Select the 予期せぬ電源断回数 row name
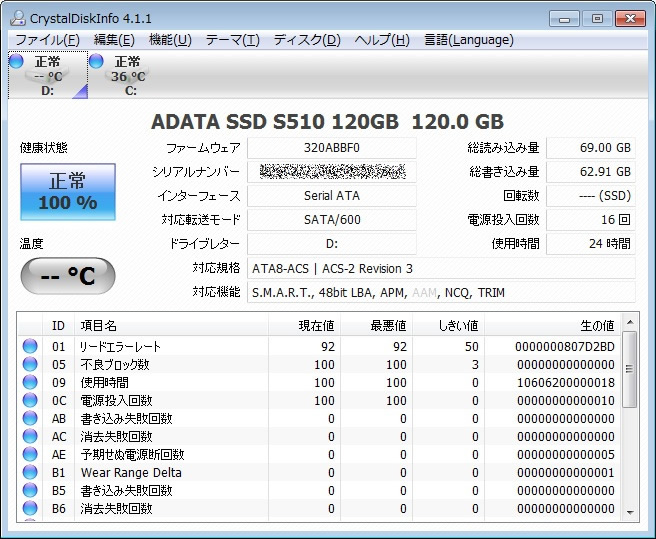This screenshot has width=656, height=539. click(x=132, y=454)
